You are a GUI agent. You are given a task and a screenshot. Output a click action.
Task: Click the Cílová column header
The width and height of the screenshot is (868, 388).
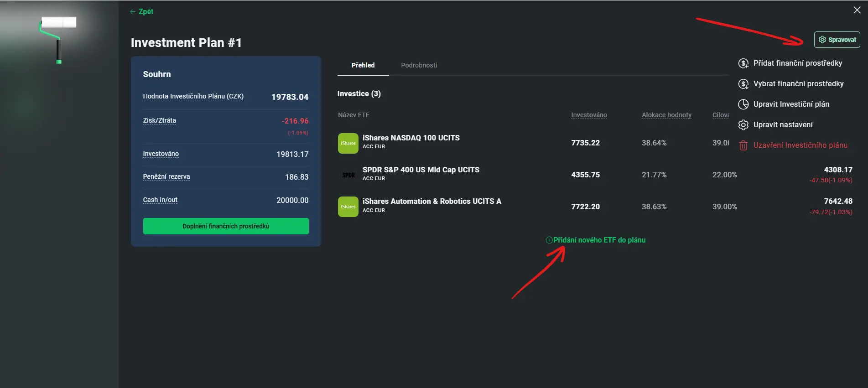click(x=721, y=115)
